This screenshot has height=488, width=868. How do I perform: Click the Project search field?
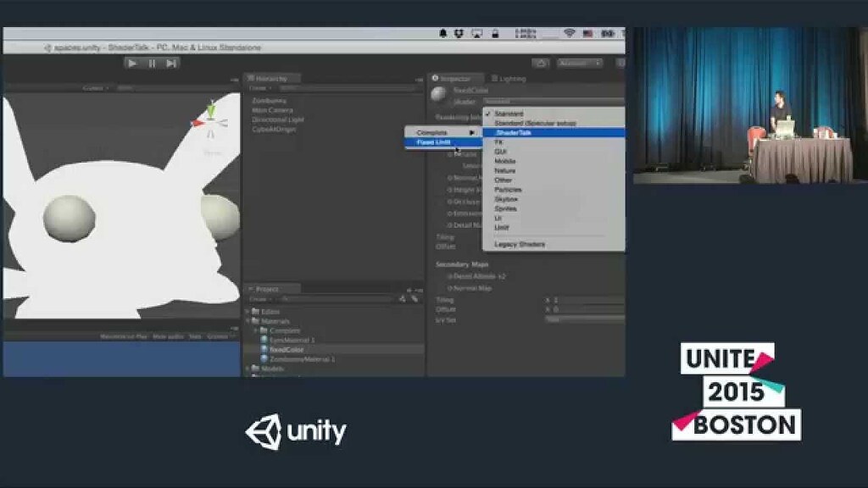tap(337, 299)
